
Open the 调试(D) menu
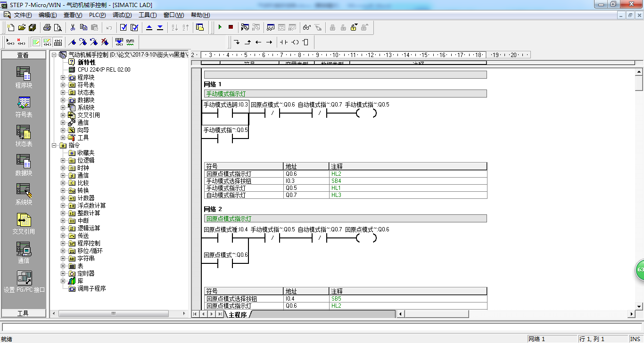tap(122, 15)
